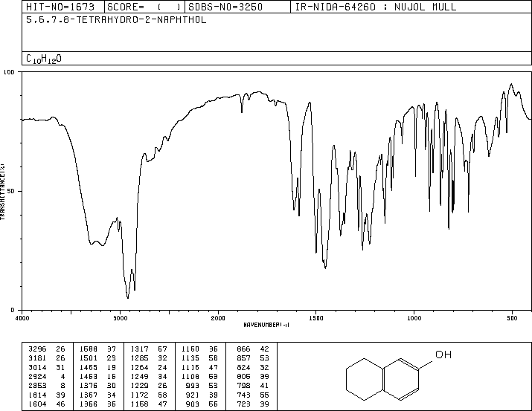Click the 4000 tick label on the x-axis
The image size is (532, 411).
[x=22, y=318]
